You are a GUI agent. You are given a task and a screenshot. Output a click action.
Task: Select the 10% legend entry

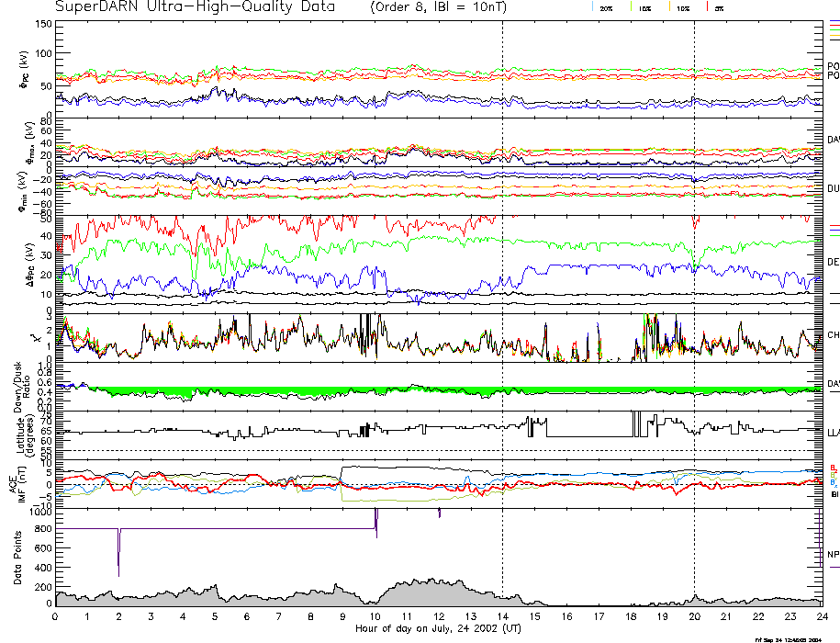click(x=683, y=8)
